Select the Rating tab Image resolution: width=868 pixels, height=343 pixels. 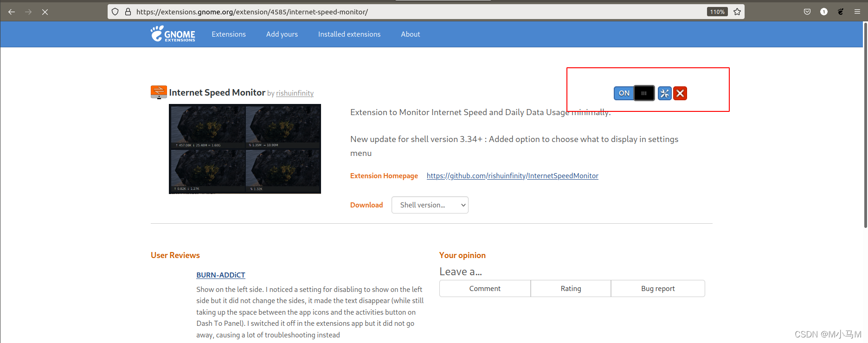coord(571,289)
